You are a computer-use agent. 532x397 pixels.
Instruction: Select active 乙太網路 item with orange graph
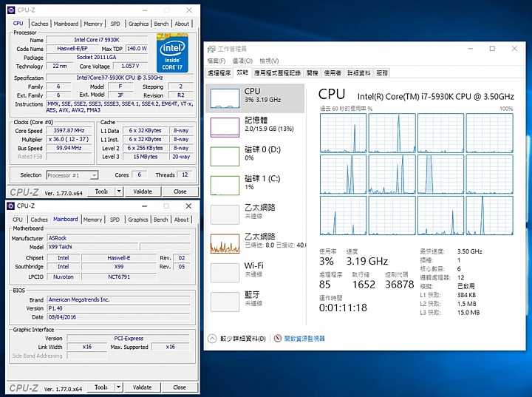point(255,244)
